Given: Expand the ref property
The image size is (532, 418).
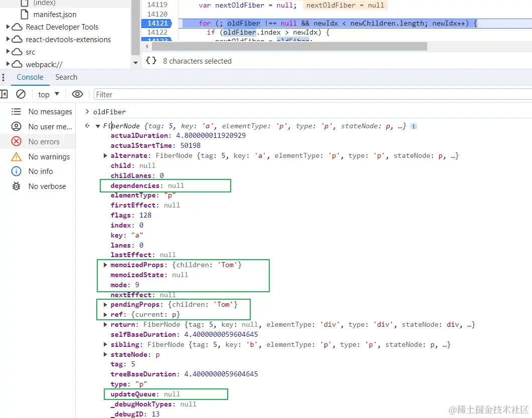Looking at the screenshot, I should click(105, 314).
